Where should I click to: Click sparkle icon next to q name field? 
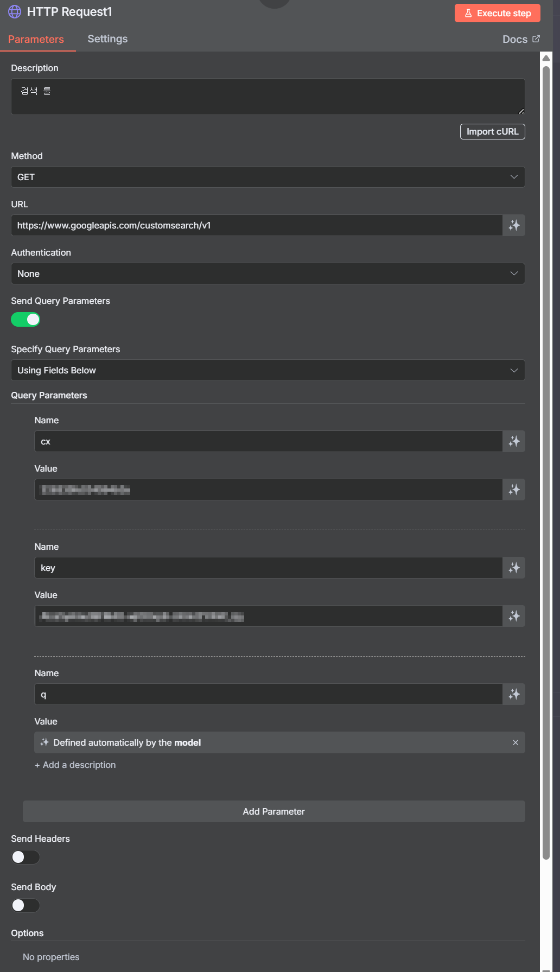tap(514, 694)
